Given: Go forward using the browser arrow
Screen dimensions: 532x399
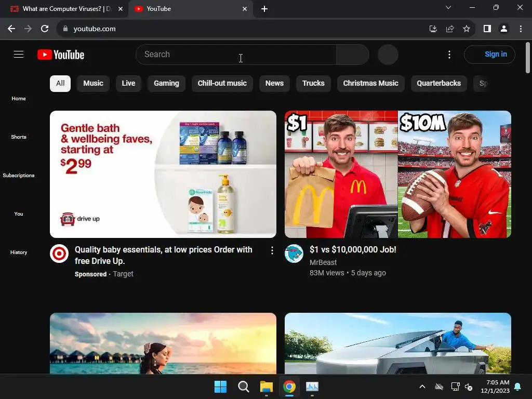Looking at the screenshot, I should point(28,29).
